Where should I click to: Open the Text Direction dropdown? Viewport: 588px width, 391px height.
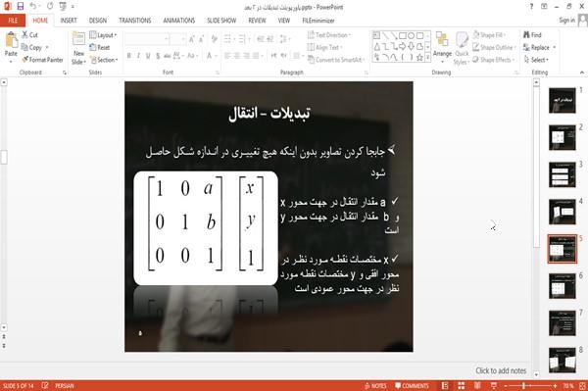329,35
